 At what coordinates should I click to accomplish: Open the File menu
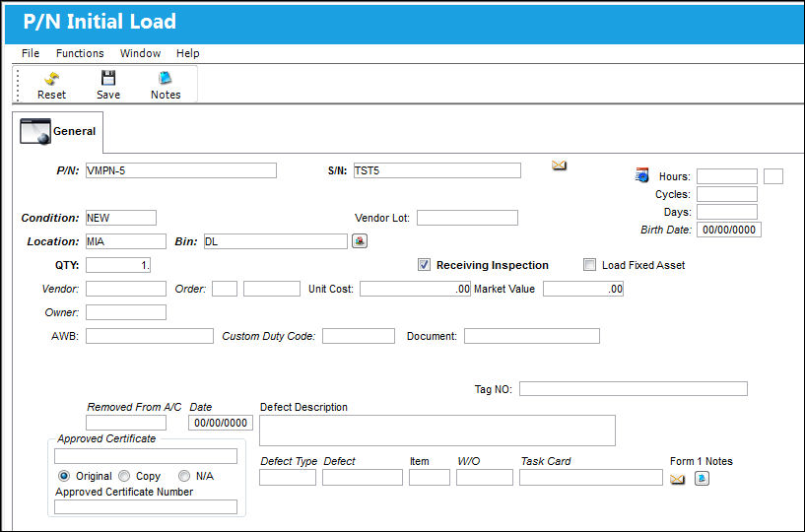click(31, 53)
